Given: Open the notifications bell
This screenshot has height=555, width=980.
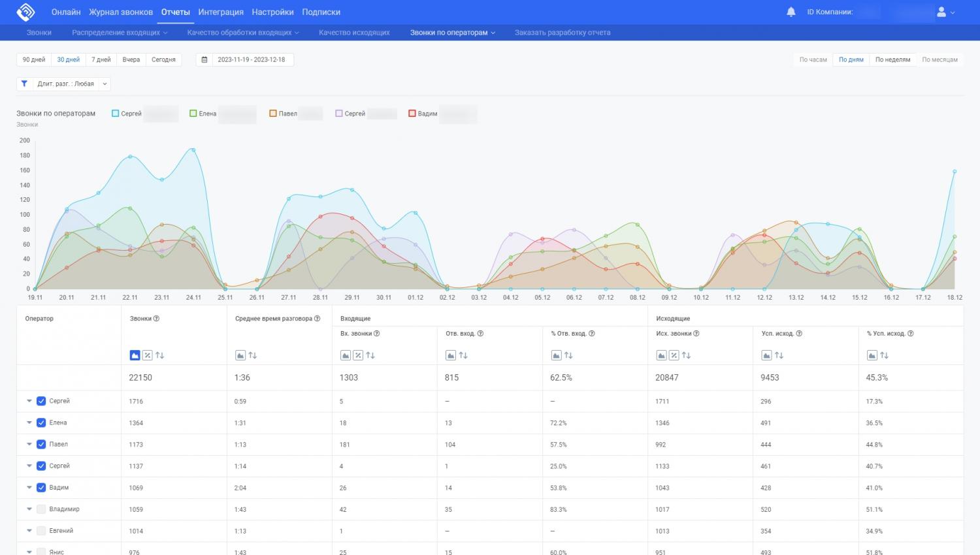Looking at the screenshot, I should point(791,12).
